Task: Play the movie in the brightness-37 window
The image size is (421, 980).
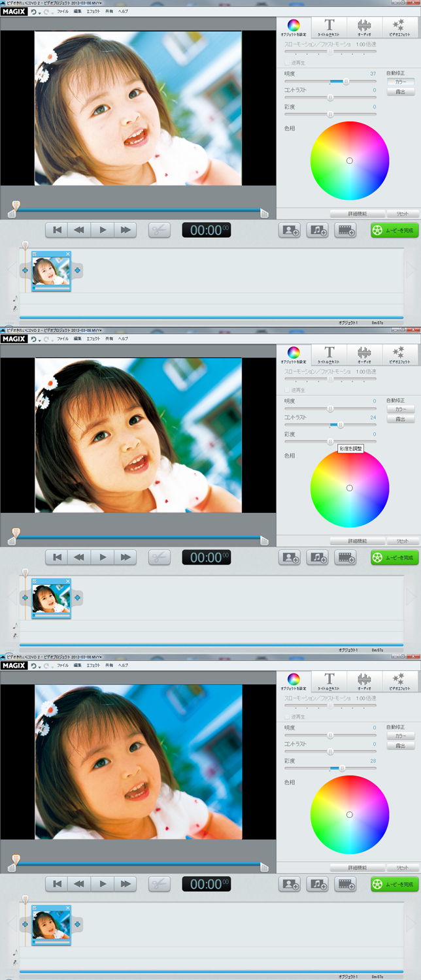Action: tap(103, 230)
